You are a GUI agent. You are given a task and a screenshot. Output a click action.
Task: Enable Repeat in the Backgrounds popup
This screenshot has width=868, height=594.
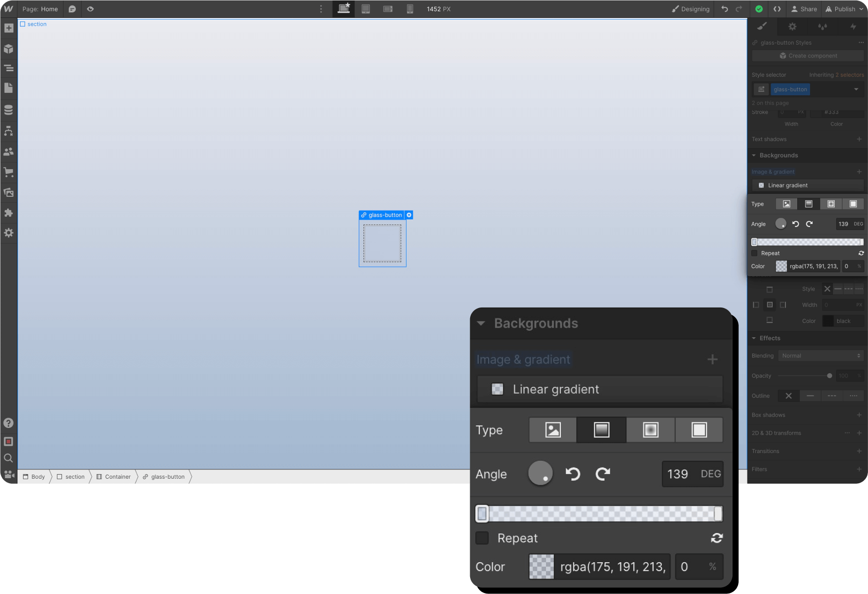(x=482, y=538)
